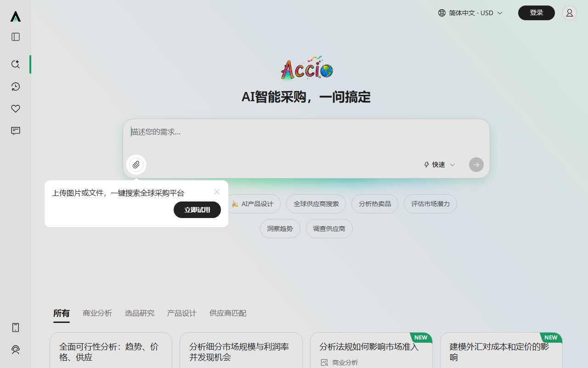Open the history icon in the sidebar
The image size is (588, 368).
(15, 86)
